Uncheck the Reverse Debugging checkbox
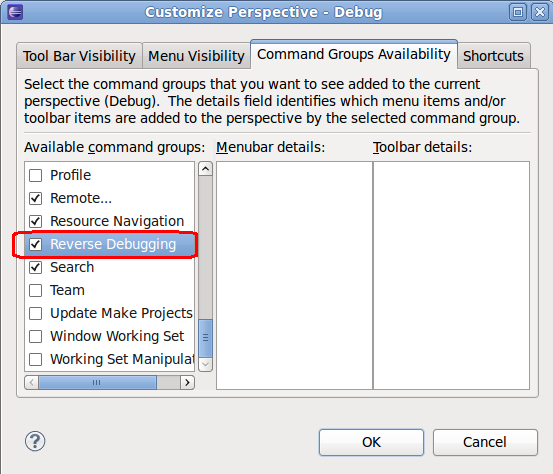The width and height of the screenshot is (553, 474). pyautogui.click(x=36, y=244)
